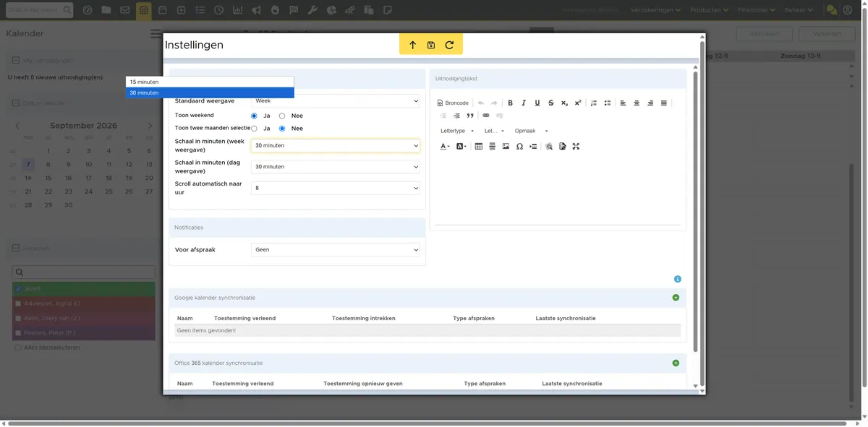Center align text in the editor
This screenshot has height=427, width=868.
[x=637, y=103]
